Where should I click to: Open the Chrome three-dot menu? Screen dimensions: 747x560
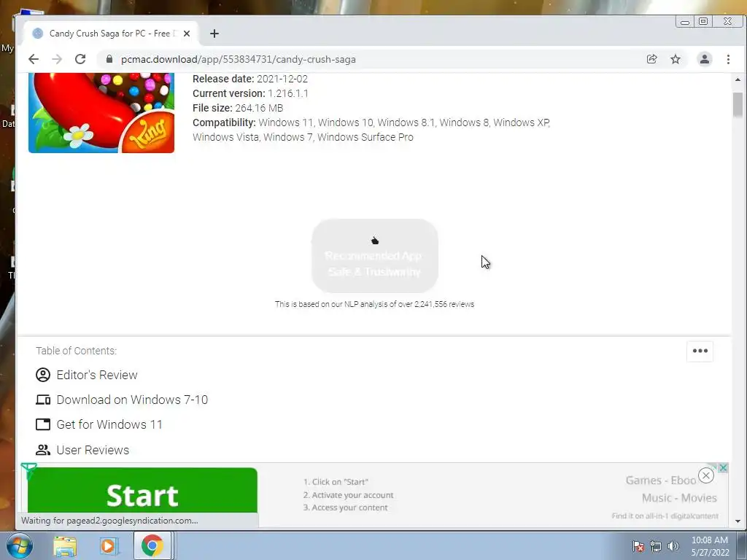[x=728, y=59]
